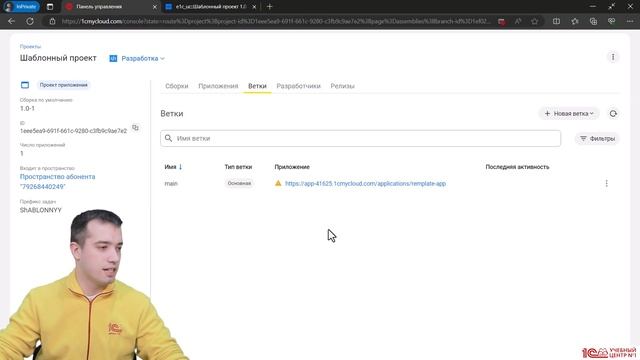Click the browser address bar URL
Viewport: 640px width, 360px height.
click(276, 21)
